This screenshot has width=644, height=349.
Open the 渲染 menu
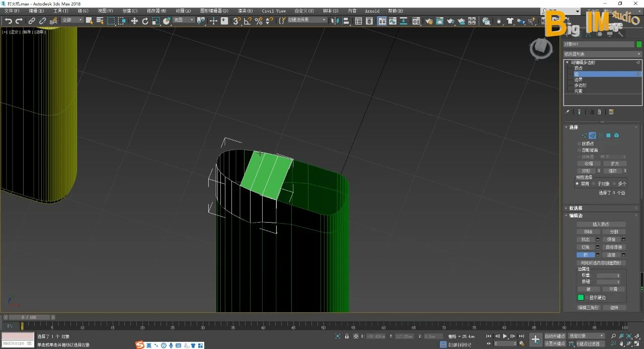(245, 11)
